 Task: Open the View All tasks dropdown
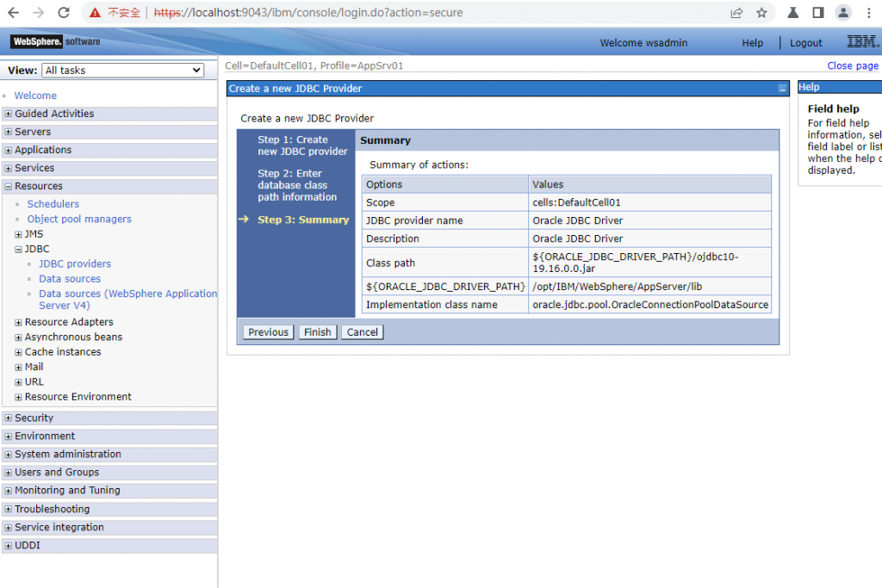122,71
